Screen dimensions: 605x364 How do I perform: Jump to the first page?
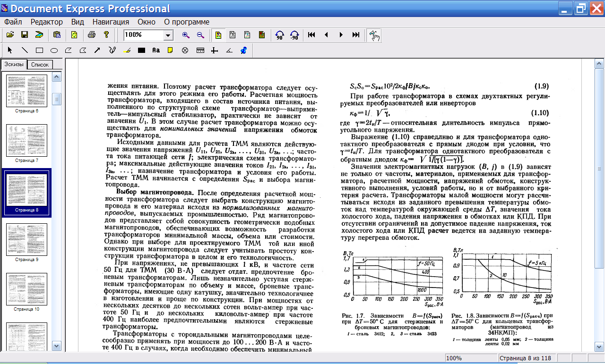coord(311,35)
